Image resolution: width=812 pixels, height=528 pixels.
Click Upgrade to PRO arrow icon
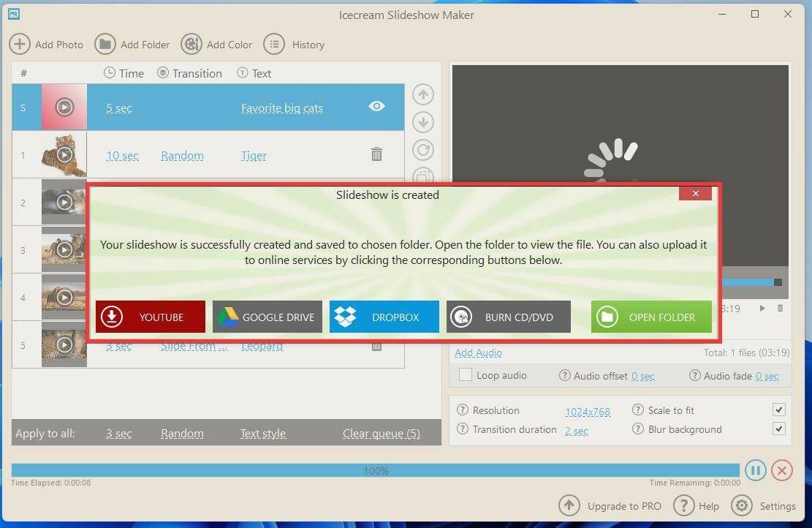click(569, 505)
